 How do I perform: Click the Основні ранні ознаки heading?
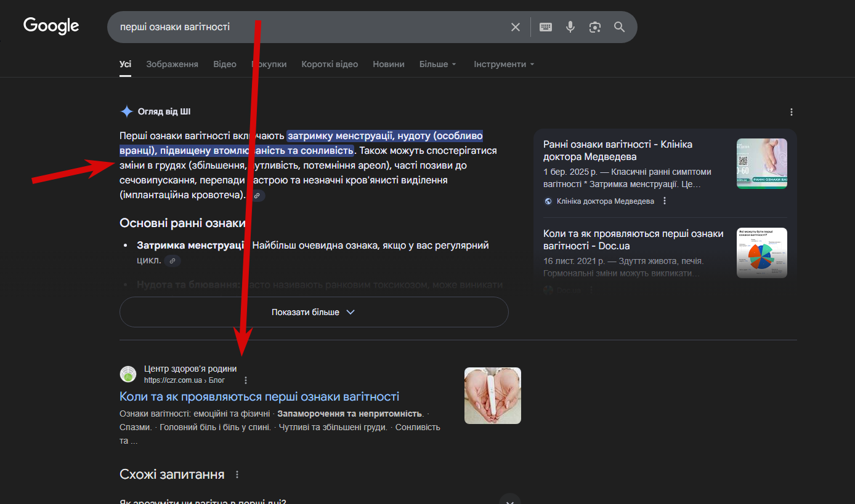pyautogui.click(x=182, y=223)
